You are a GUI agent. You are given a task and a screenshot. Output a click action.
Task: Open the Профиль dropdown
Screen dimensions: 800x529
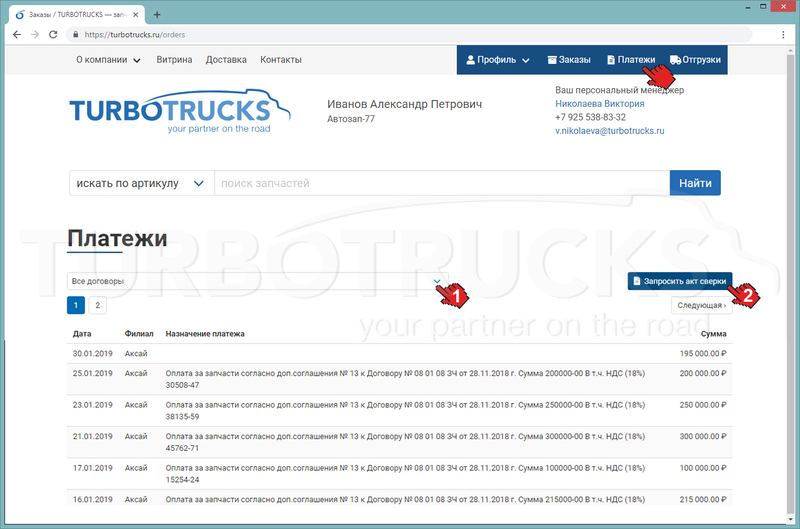click(x=498, y=60)
